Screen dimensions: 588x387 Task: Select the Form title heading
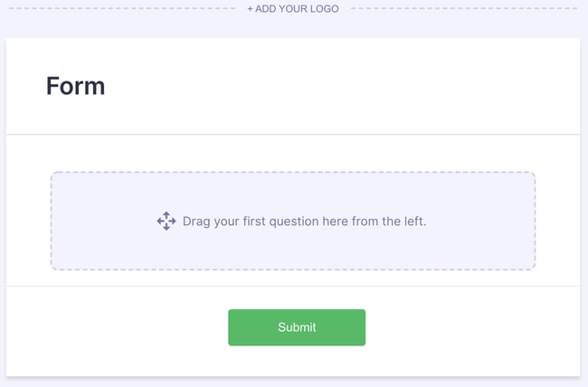tap(76, 86)
